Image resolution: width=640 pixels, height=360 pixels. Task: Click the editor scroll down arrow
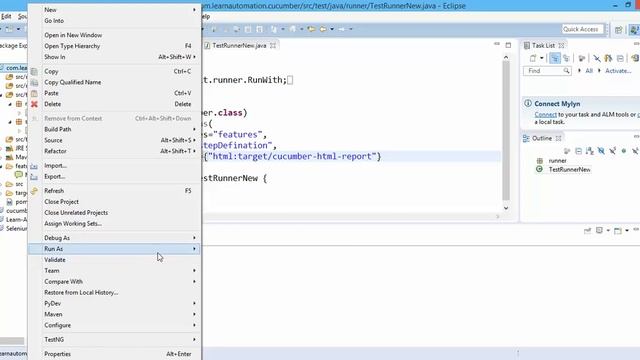pos(506,208)
